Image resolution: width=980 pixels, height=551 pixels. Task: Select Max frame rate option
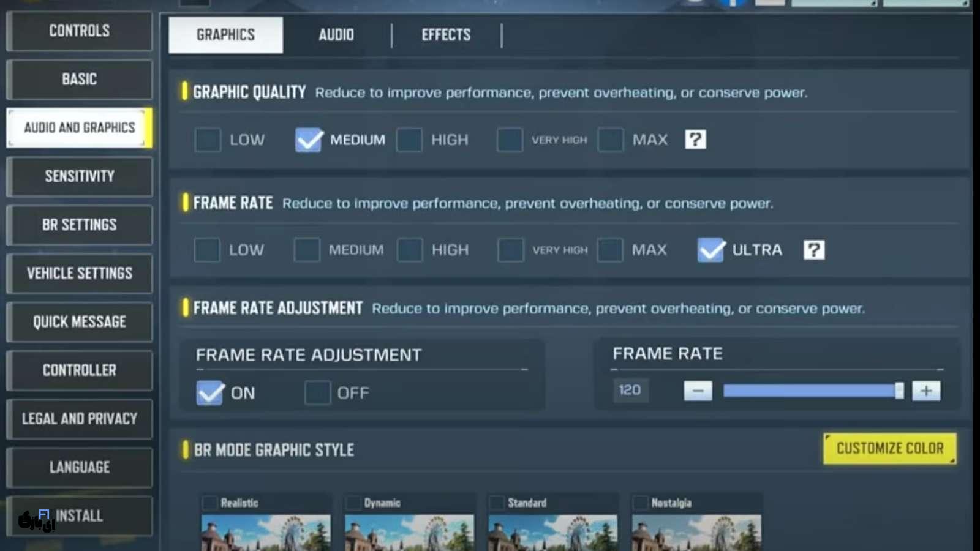[610, 250]
